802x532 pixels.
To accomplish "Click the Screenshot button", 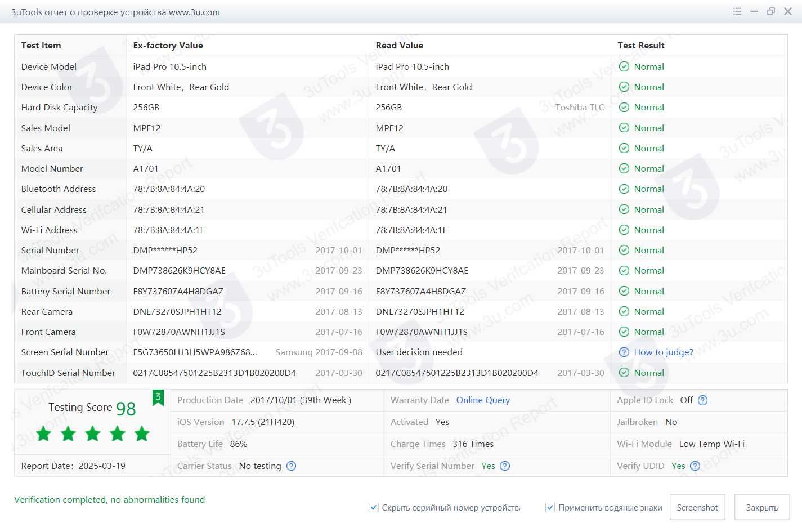I will click(697, 507).
